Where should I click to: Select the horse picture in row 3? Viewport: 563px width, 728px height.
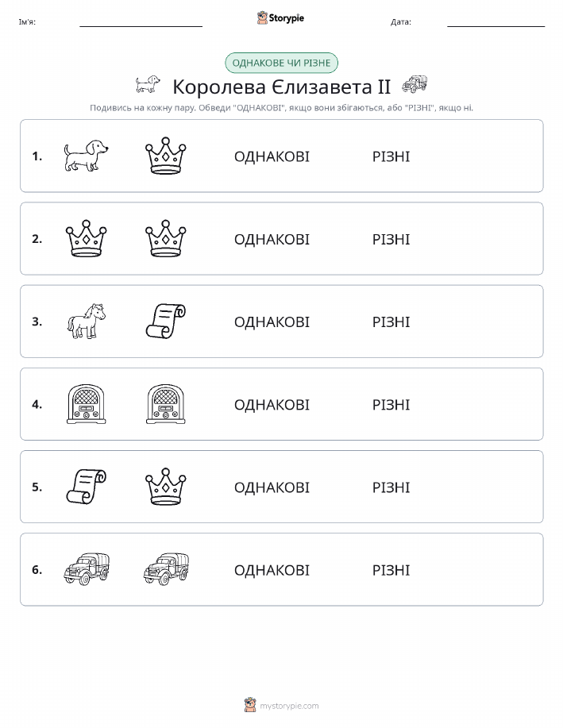86,322
